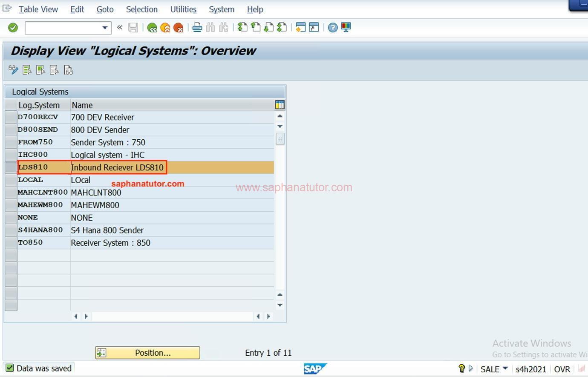Toggle row selector for MAHCLNT800
This screenshot has width=588, height=377.
pos(11,193)
